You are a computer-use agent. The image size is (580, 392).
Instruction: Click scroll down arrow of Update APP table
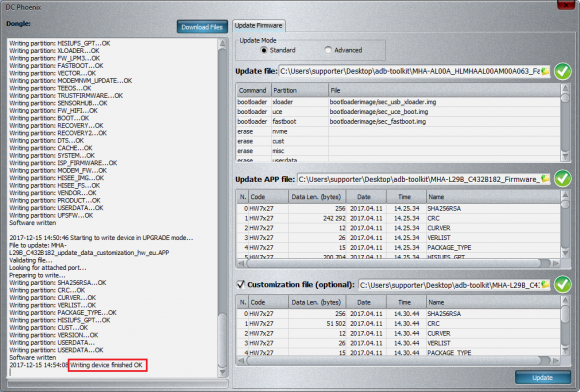(565, 253)
